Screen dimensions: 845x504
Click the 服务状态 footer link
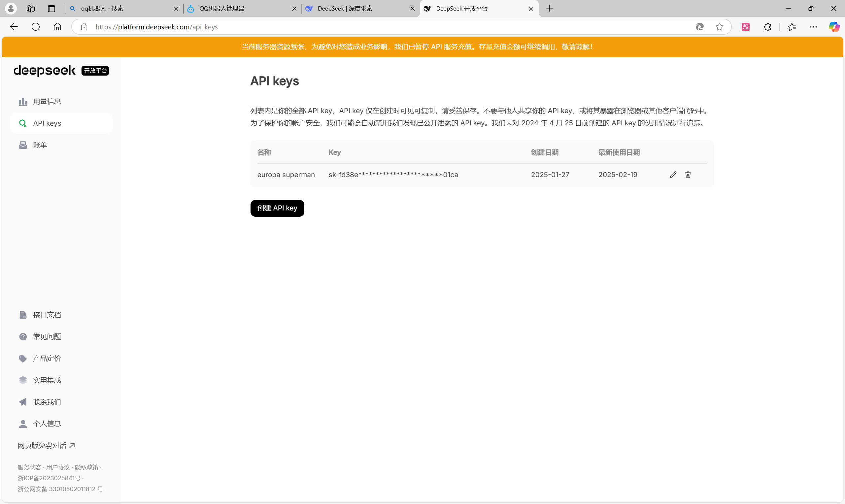pos(29,467)
